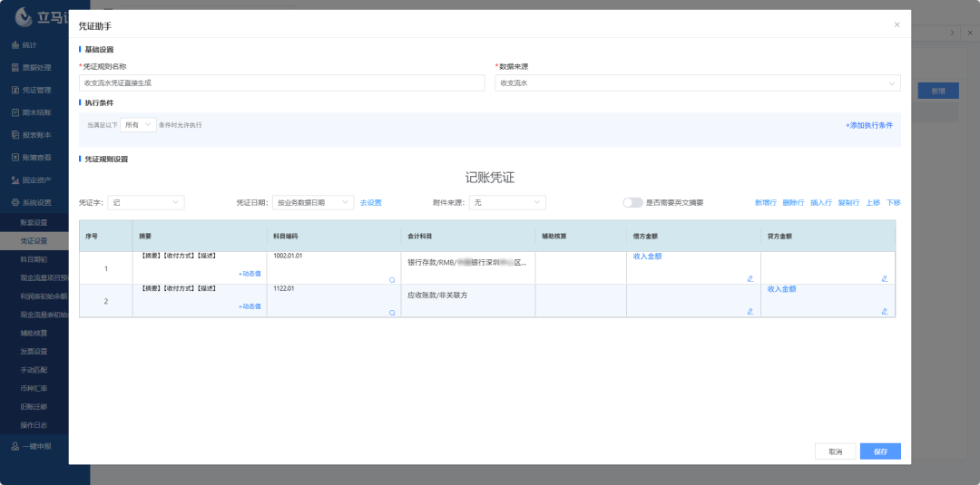Click edit pencil in row 2 贷方金额 cell

[884, 311]
